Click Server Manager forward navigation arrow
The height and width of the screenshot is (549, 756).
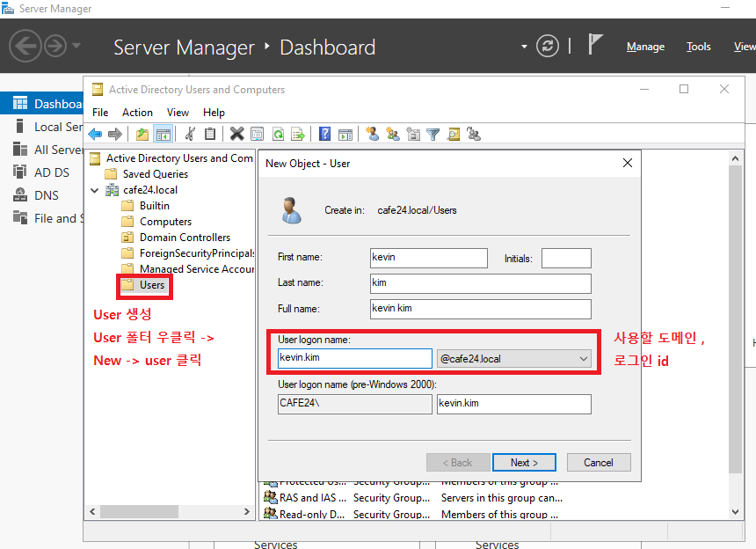point(55,47)
